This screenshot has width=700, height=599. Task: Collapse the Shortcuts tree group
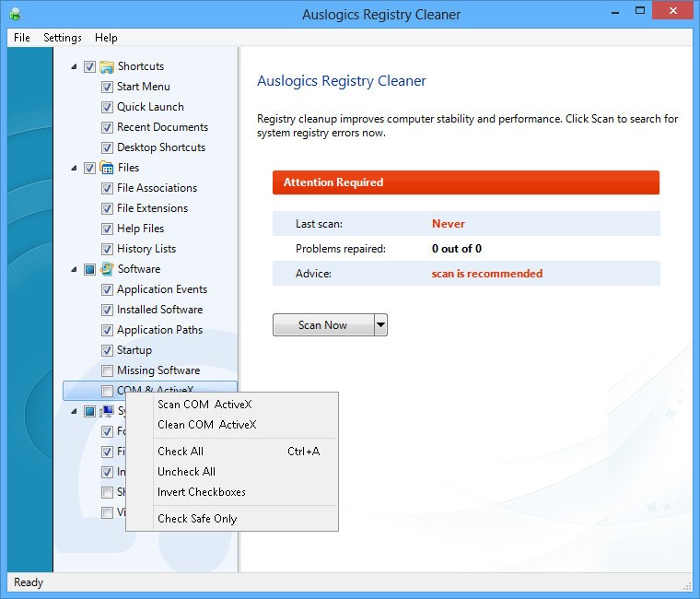74,67
